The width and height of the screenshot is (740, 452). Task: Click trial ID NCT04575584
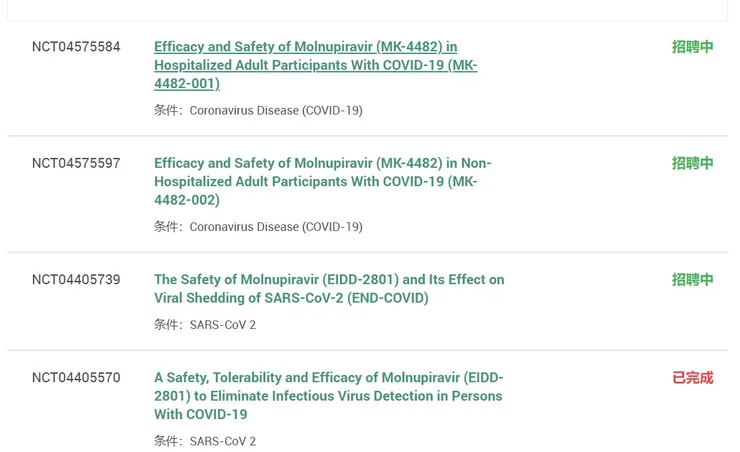click(x=76, y=47)
